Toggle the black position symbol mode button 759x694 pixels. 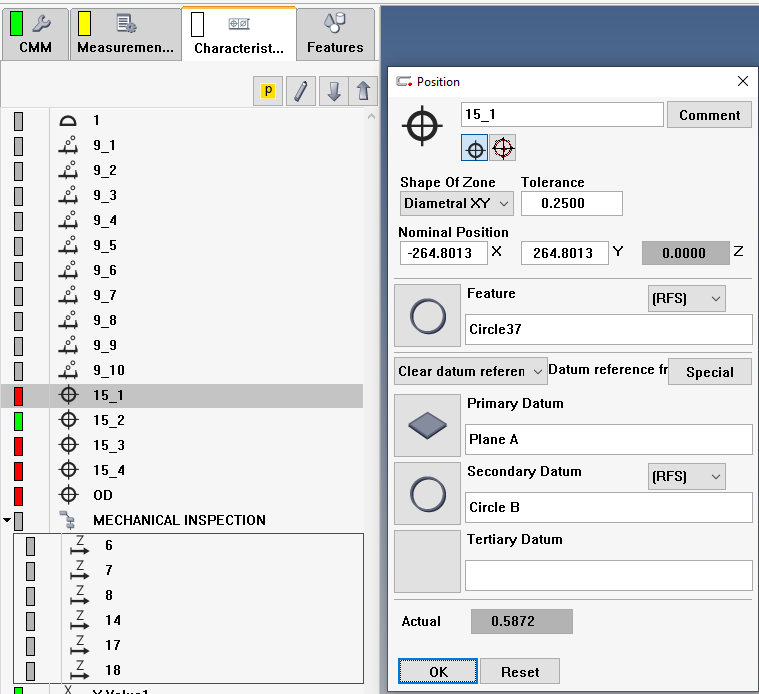click(x=475, y=149)
